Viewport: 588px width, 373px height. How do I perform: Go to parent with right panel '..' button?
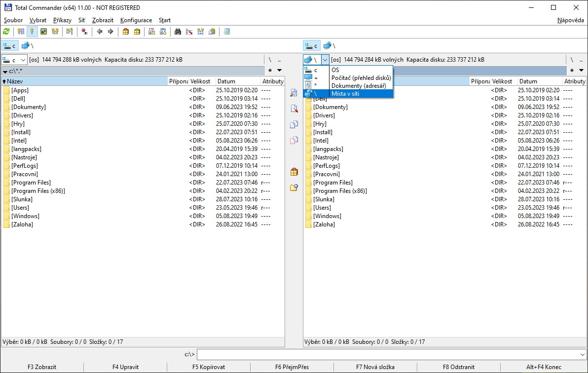pyautogui.click(x=581, y=60)
